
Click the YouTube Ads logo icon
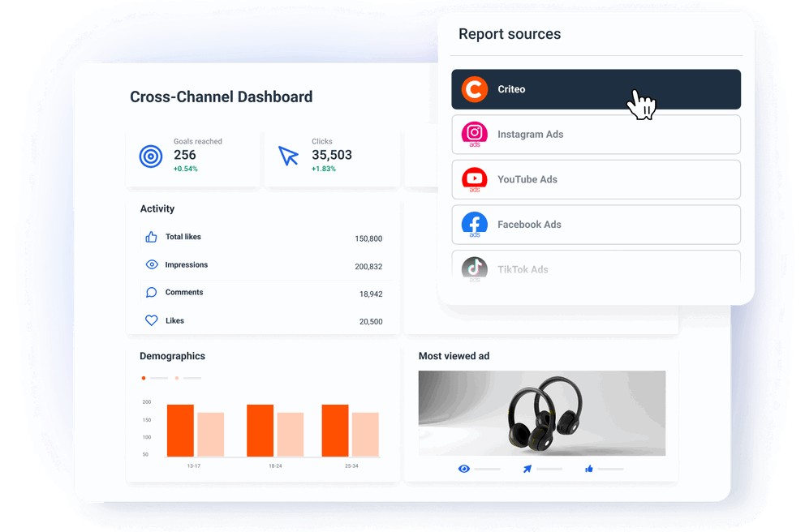tap(475, 179)
